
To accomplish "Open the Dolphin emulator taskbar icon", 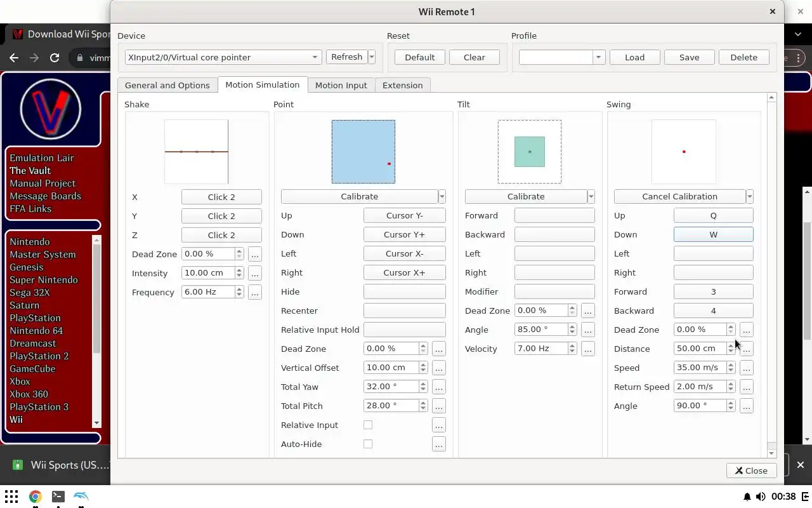I will 81,497.
